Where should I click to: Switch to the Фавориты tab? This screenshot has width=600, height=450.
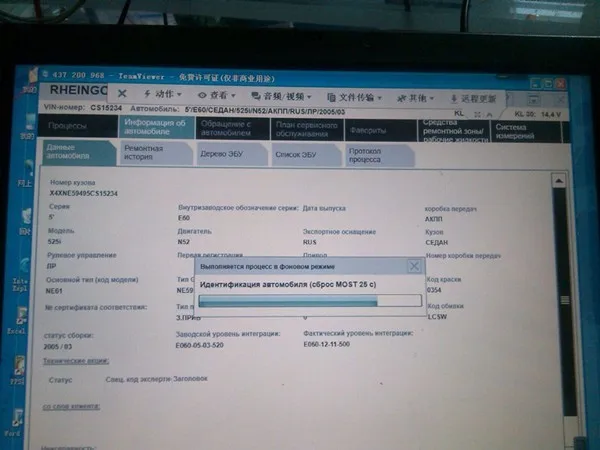[x=380, y=130]
